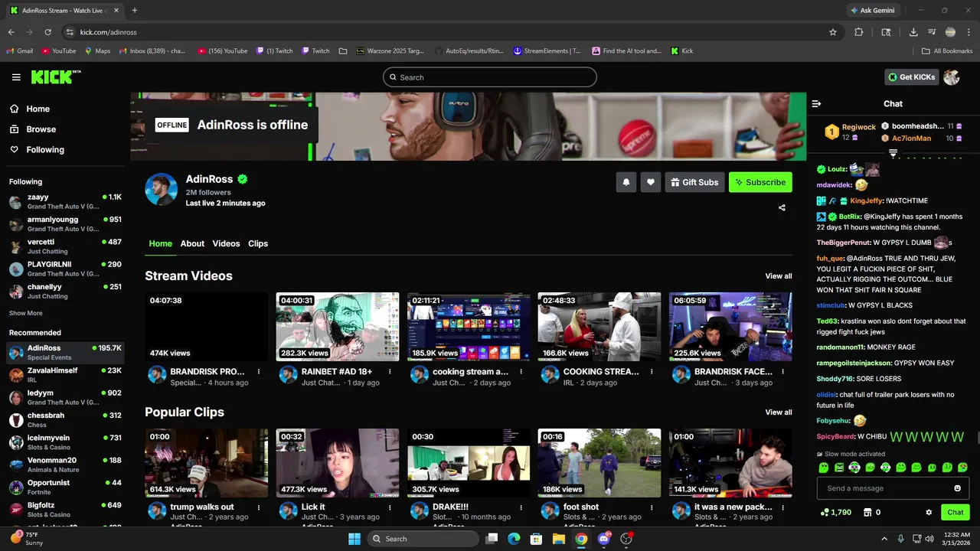Viewport: 980px width, 551px height.
Task: Open options for BRANDRISK PRO video
Action: coord(259,372)
